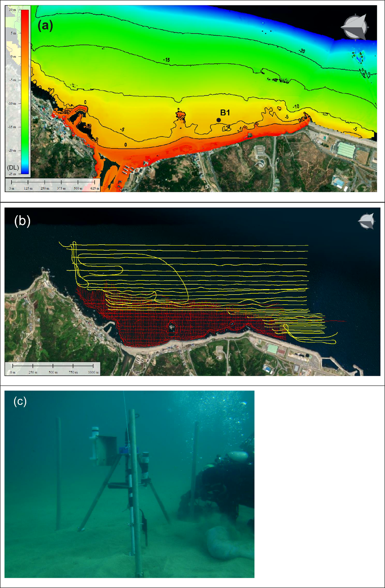Screen dimensions: 385x588
Task: Click the "-15" contour label
Action: [x=166, y=60]
